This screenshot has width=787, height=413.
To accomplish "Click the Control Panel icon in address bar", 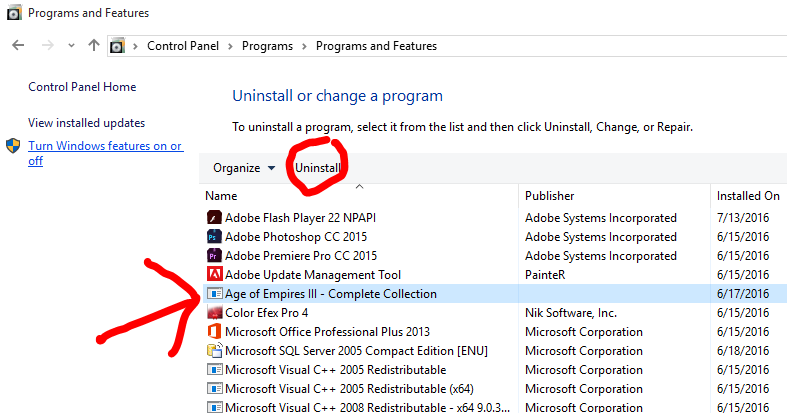I will 117,46.
